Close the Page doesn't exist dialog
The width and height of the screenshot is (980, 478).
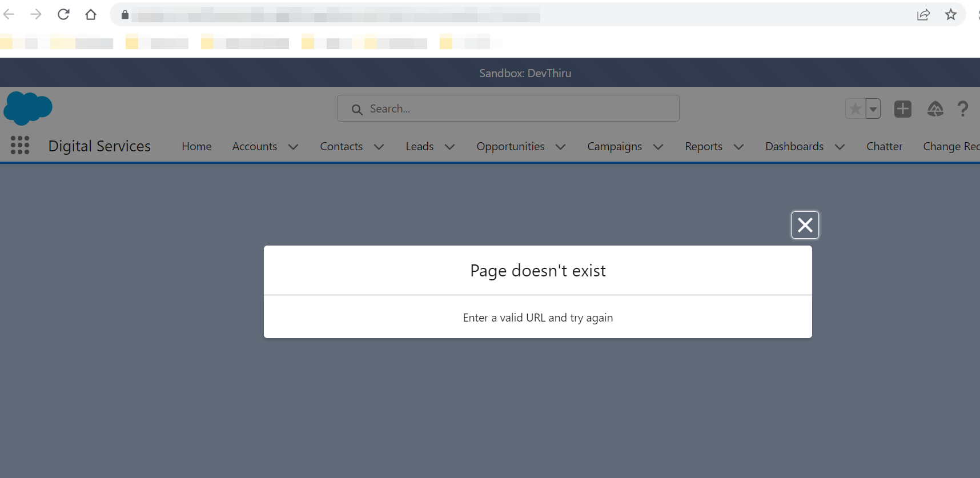805,225
